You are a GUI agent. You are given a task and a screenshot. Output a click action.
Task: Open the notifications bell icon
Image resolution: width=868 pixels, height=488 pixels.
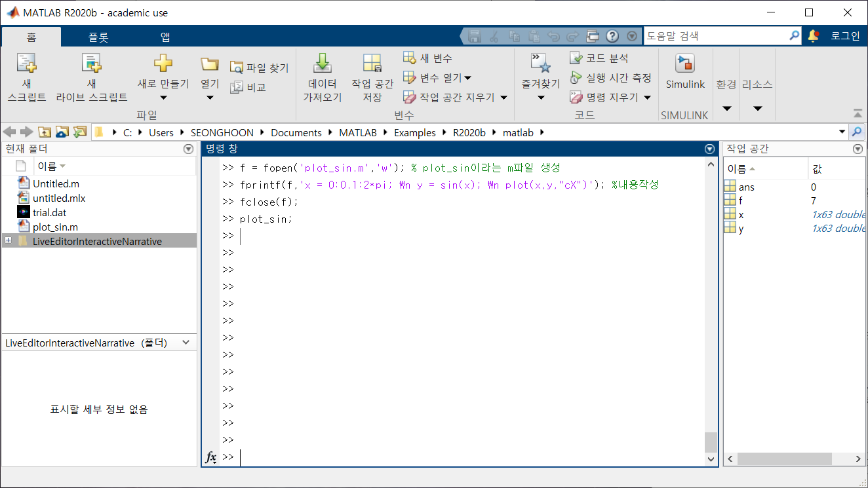coord(814,36)
